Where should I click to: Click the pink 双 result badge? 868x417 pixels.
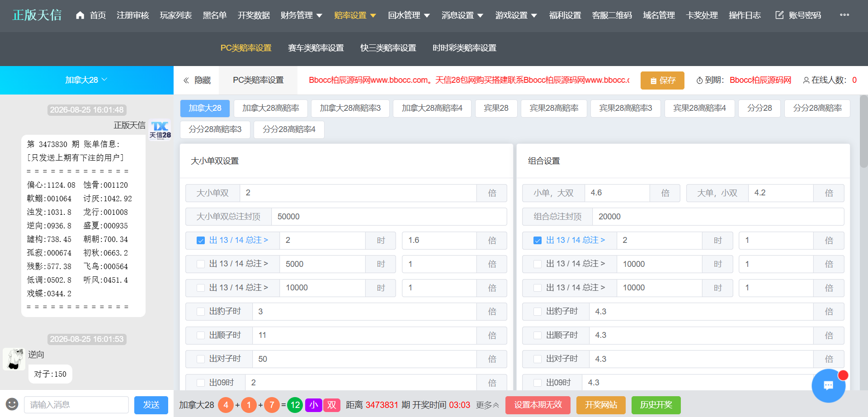[332, 405]
